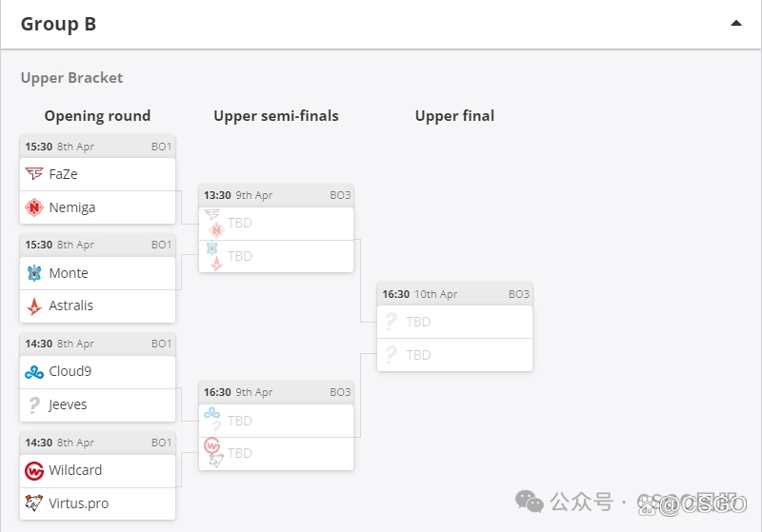762x532 pixels.
Task: Click the Cloud9 team name
Action: click(70, 371)
